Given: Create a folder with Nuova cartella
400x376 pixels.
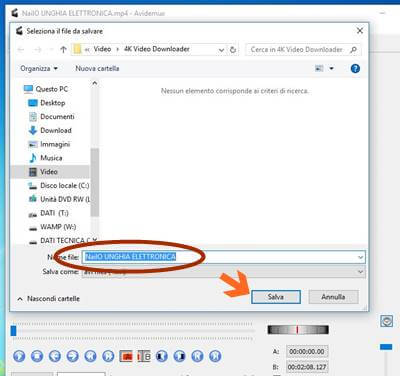Looking at the screenshot, I should point(97,68).
